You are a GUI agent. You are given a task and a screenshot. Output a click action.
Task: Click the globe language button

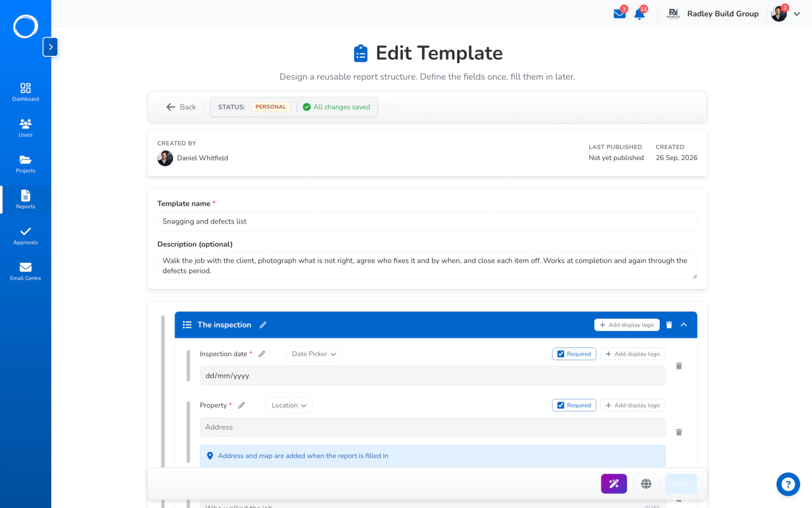[x=646, y=484]
